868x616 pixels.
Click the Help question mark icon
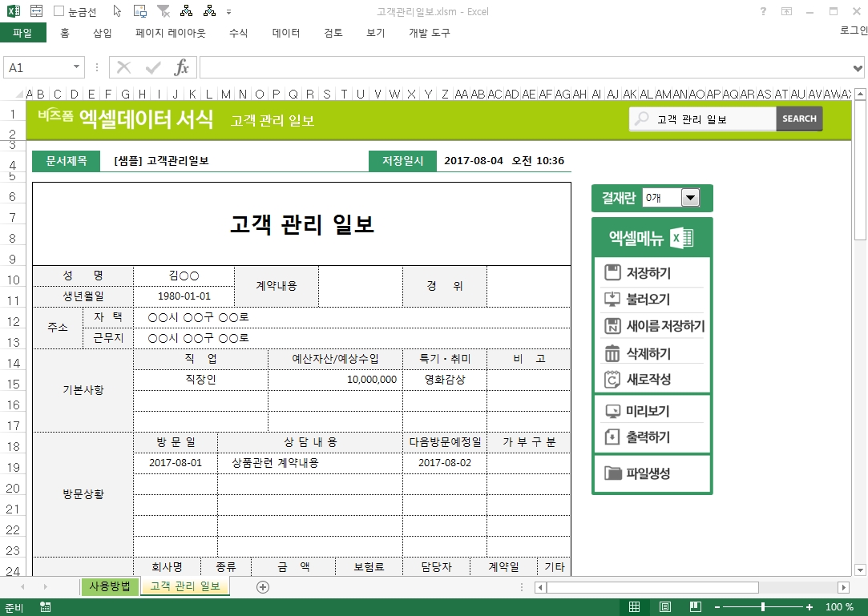point(763,11)
